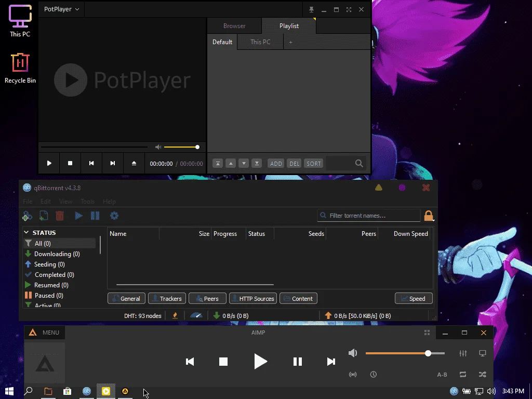Open qBittorrent options gear icon
The height and width of the screenshot is (399, 532).
[x=114, y=216]
